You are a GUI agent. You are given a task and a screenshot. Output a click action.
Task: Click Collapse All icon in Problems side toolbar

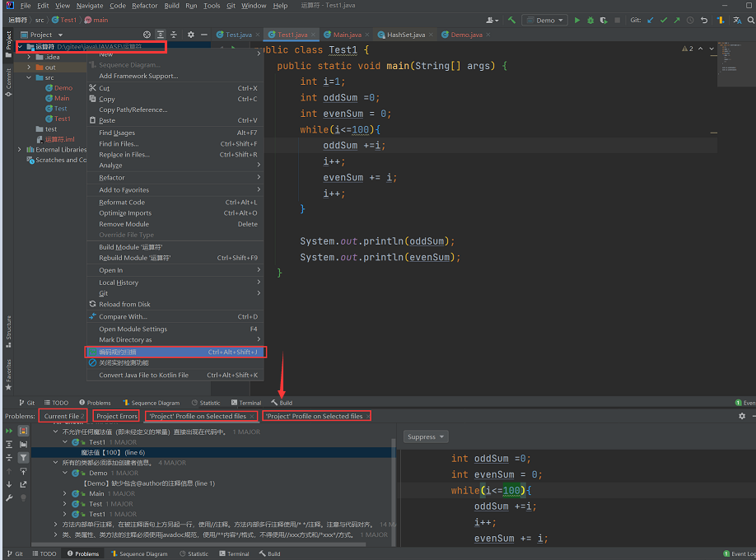tap(9, 458)
